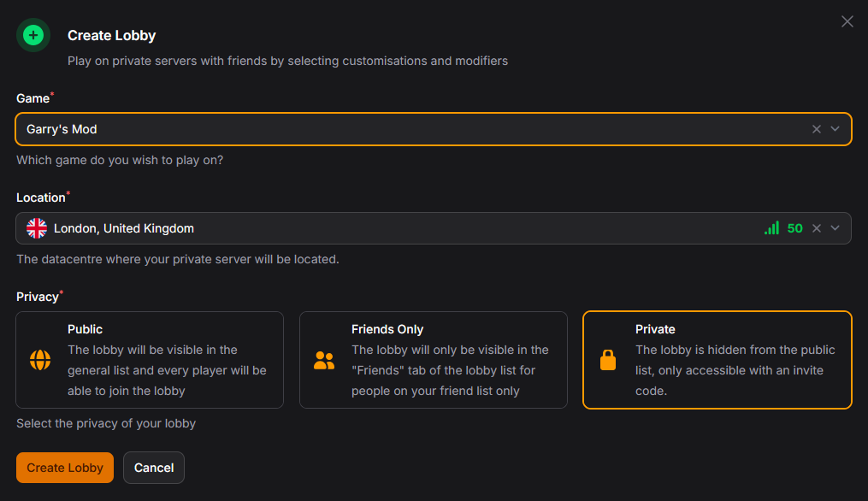Choose the Private privacy card
Screen dimensions: 868x501
tap(717, 360)
